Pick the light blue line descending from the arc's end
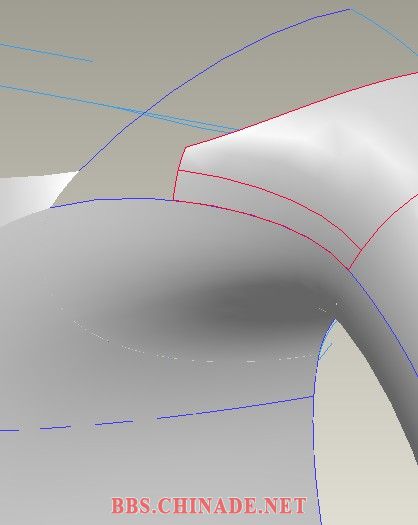This screenshot has width=418, height=525. coord(384,32)
